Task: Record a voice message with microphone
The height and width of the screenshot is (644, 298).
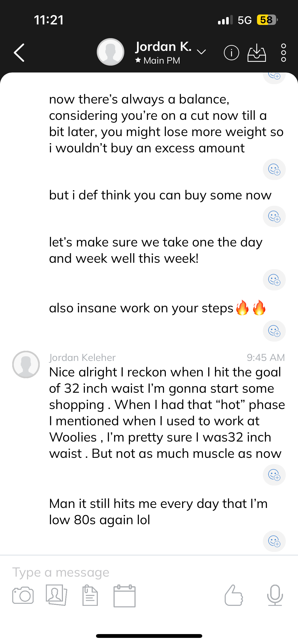Action: 275,595
